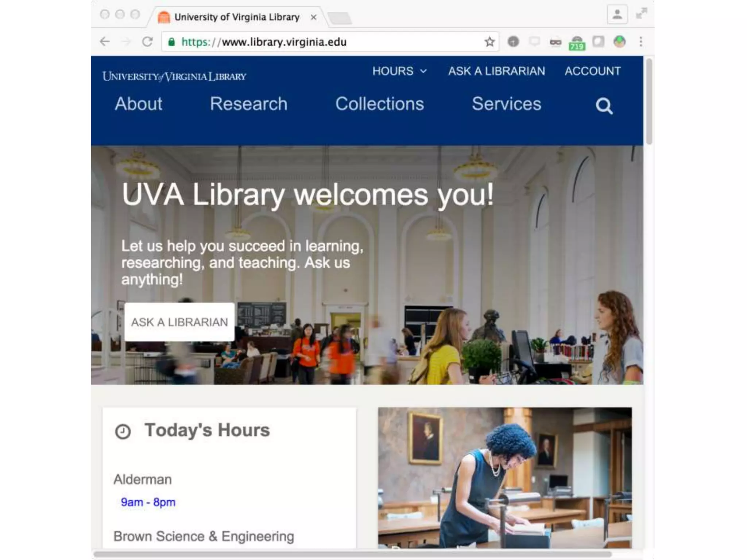Viewport: 747px width, 560px height.
Task: Click the green padlock security icon
Action: pos(171,42)
